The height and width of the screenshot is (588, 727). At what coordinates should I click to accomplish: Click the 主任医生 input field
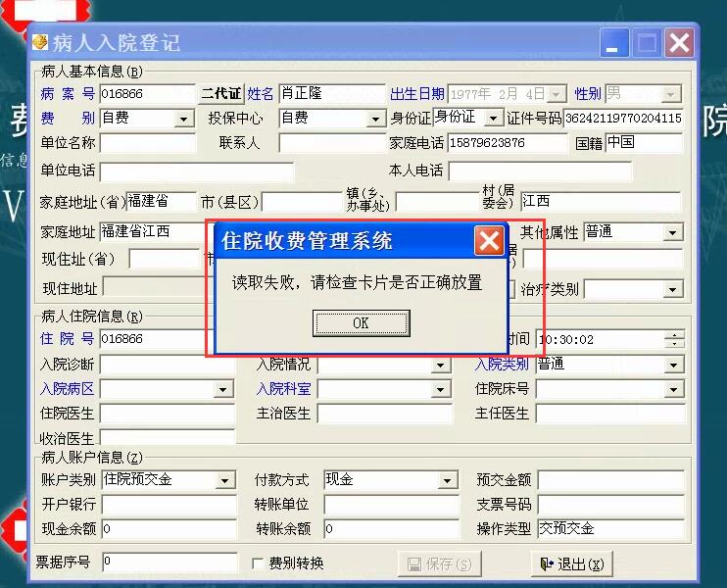click(609, 414)
